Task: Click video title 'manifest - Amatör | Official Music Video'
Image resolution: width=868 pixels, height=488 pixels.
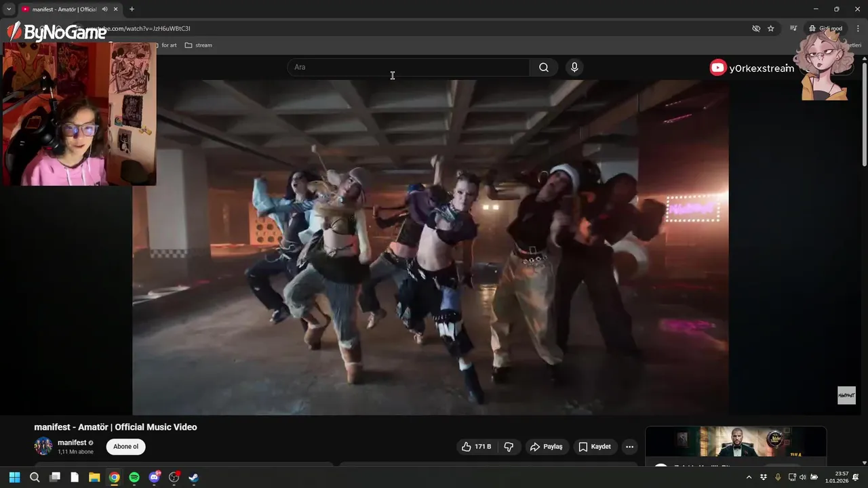Action: point(115,427)
